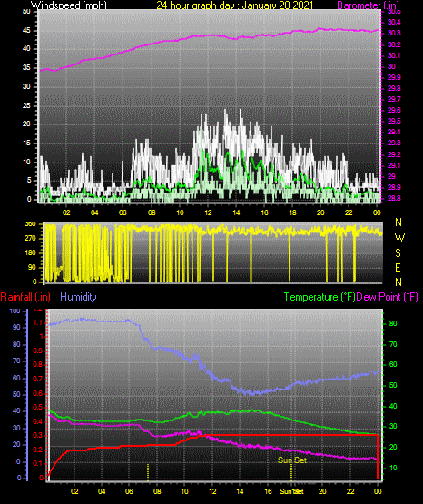423x504 pixels.
Task: Select the 'Temperature (°F)' legend label
Action: [x=320, y=297]
